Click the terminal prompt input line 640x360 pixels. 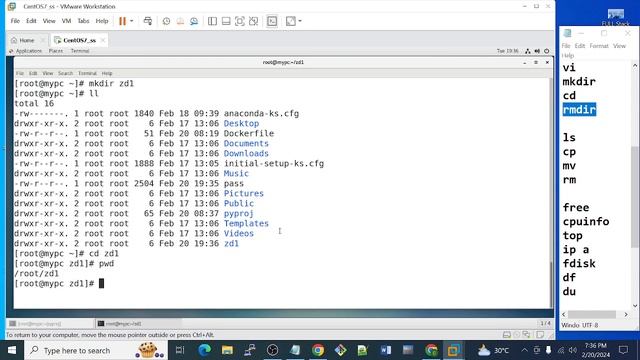282,283
